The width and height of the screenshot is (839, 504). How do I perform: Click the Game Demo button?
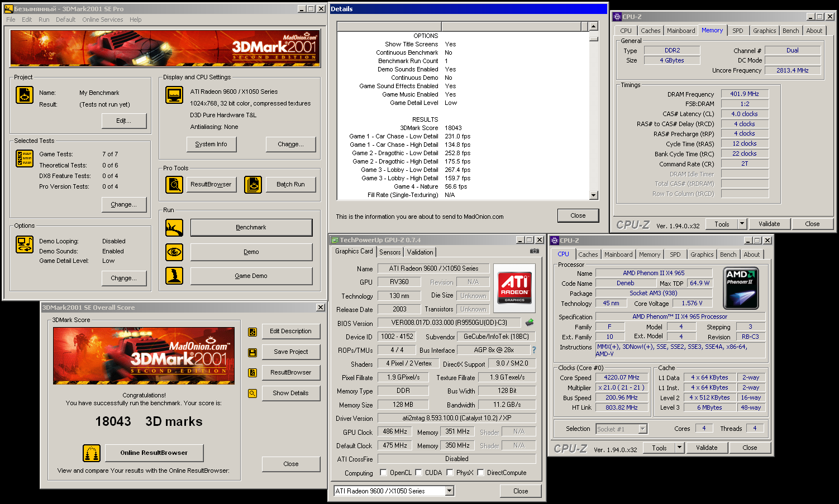click(251, 276)
